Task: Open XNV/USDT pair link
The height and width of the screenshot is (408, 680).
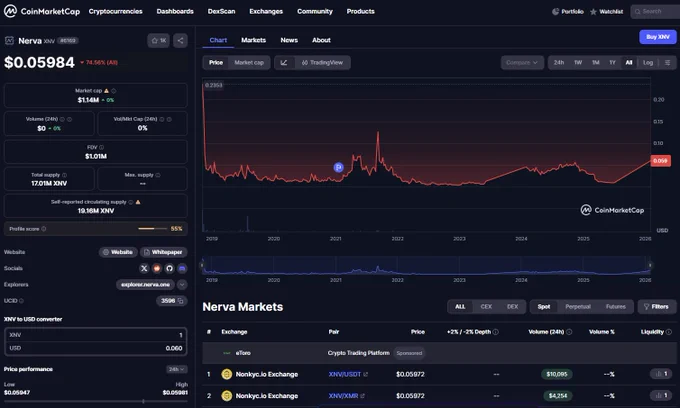Action: pyautogui.click(x=348, y=374)
